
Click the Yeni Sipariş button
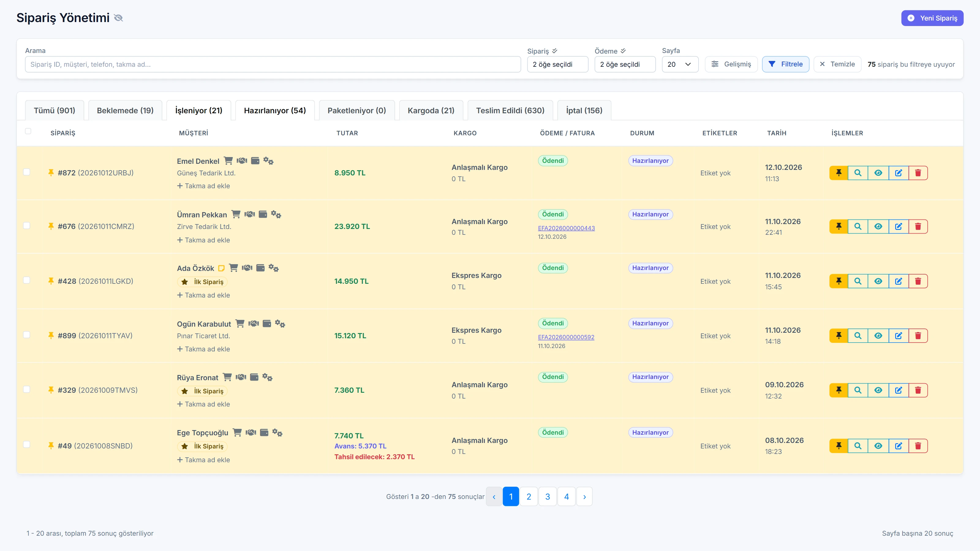tap(933, 18)
